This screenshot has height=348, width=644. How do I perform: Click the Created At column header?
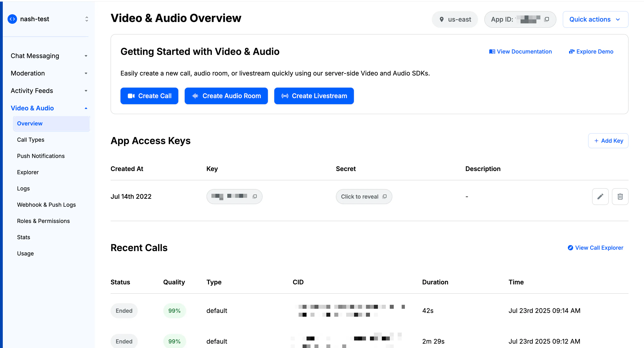coord(127,169)
